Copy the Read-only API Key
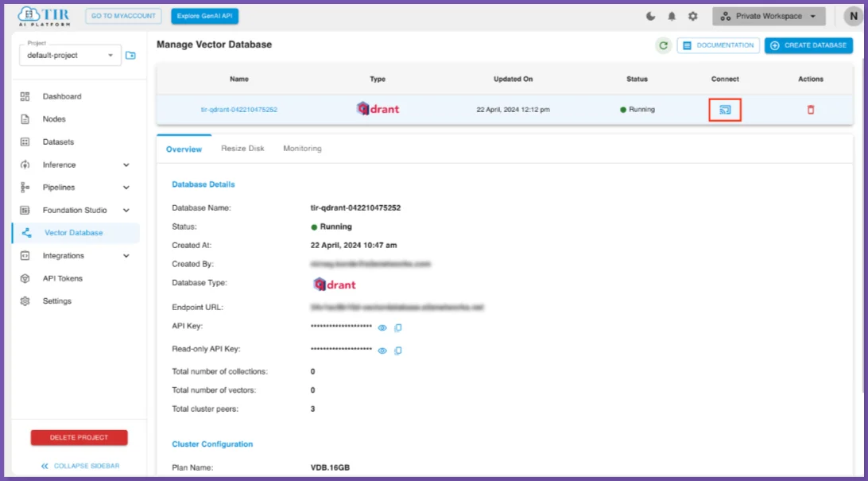Image resolution: width=868 pixels, height=481 pixels. tap(398, 351)
